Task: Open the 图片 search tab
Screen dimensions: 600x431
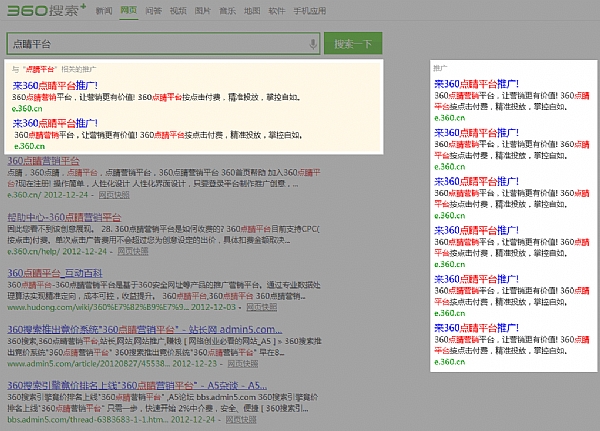Action: (x=203, y=12)
